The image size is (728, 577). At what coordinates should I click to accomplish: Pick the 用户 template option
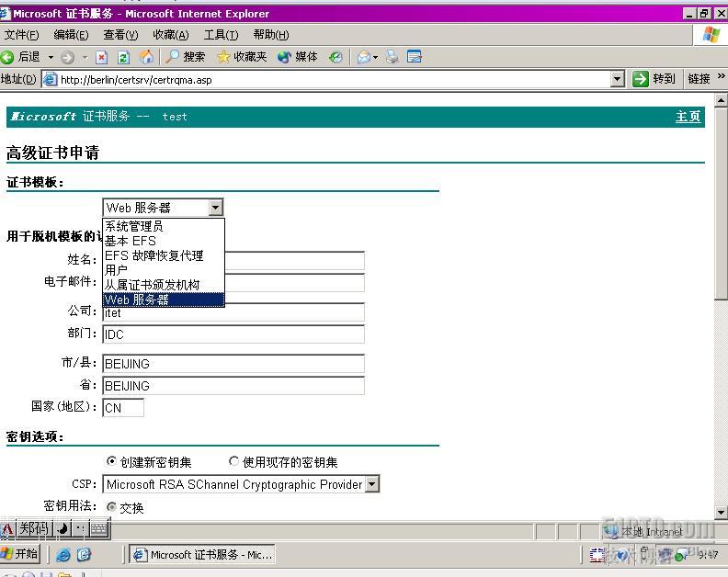[164, 270]
